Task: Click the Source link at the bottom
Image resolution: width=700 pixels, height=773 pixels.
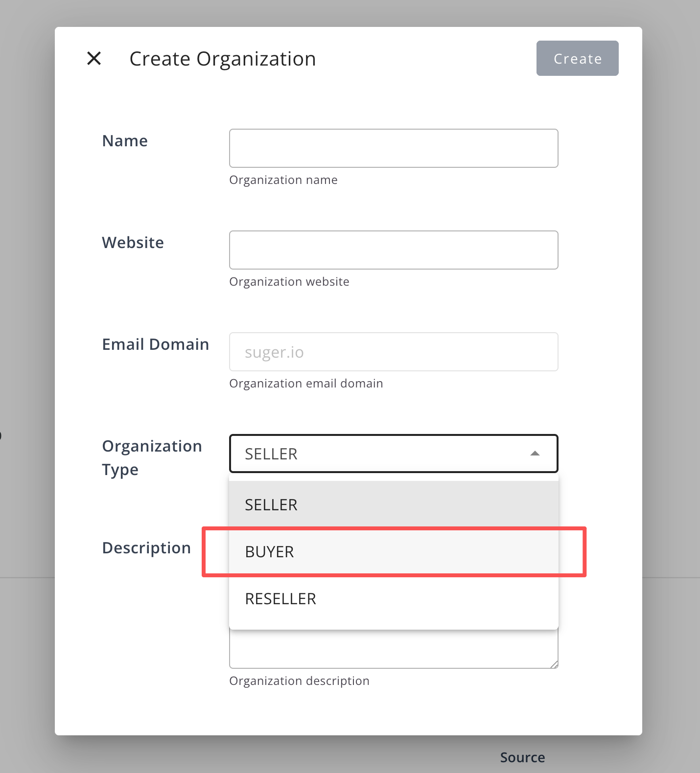Action: pos(522,757)
